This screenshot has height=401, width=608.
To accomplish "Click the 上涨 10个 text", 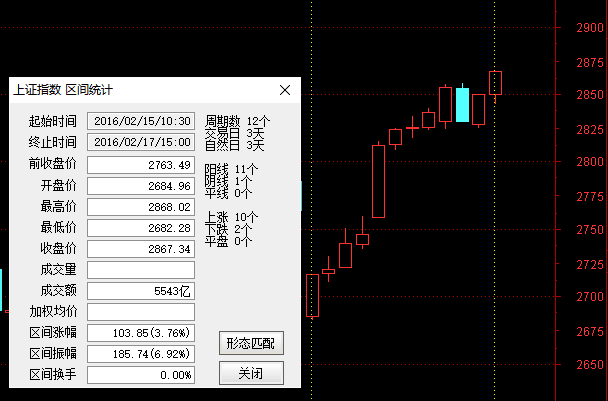I will pos(231,217).
